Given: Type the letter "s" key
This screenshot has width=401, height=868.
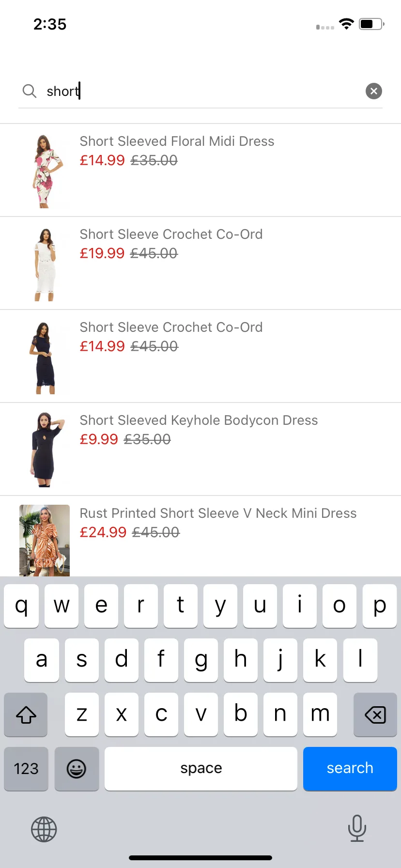Looking at the screenshot, I should (x=82, y=660).
